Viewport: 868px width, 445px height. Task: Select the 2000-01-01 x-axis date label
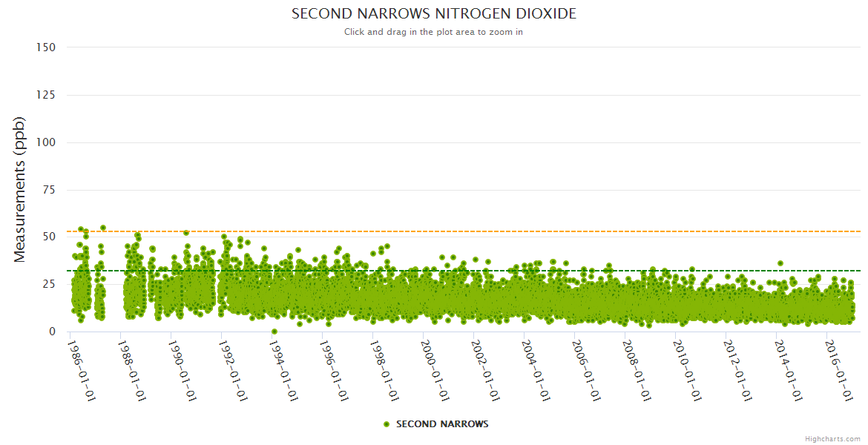click(x=436, y=370)
